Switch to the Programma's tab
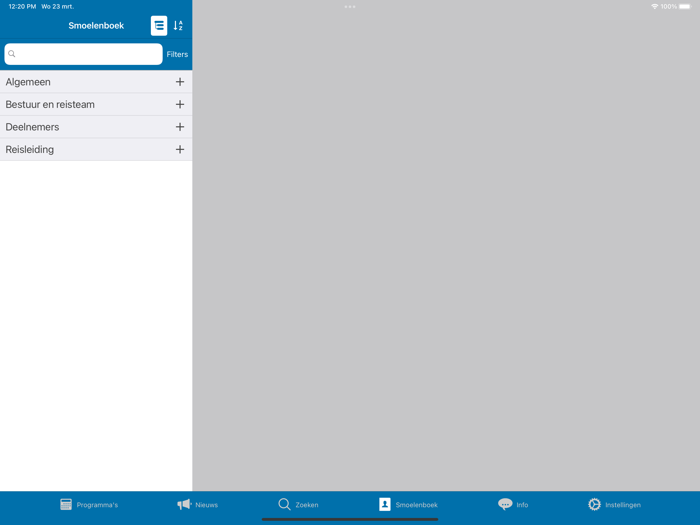This screenshot has width=700, height=525. (x=97, y=505)
